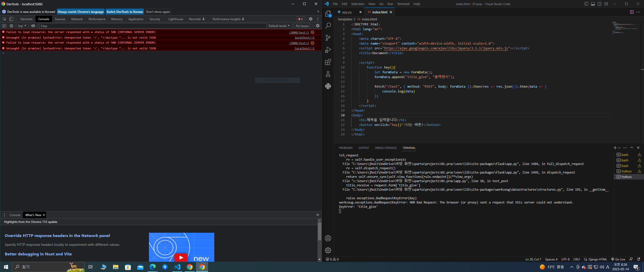Image resolution: width=644 pixels, height=272 pixels.
Task: Open the terminal launch profile dropdown arrow
Action: 619,148
